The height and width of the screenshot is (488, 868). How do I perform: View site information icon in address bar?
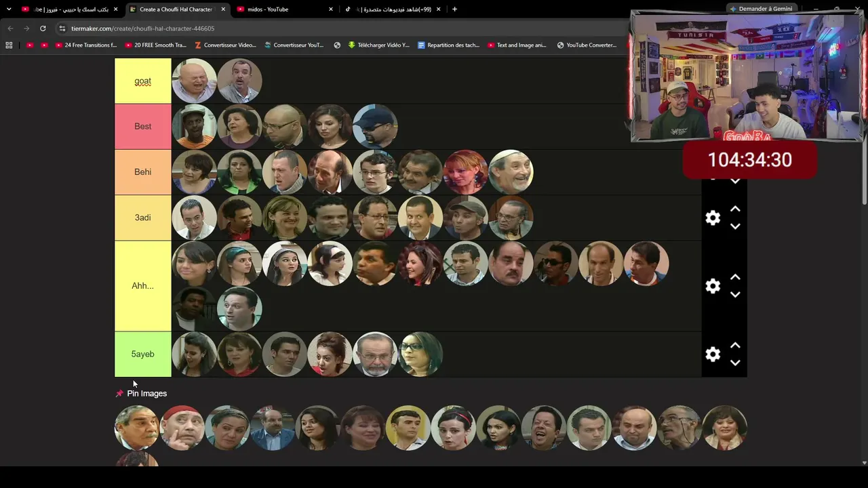[x=62, y=28]
